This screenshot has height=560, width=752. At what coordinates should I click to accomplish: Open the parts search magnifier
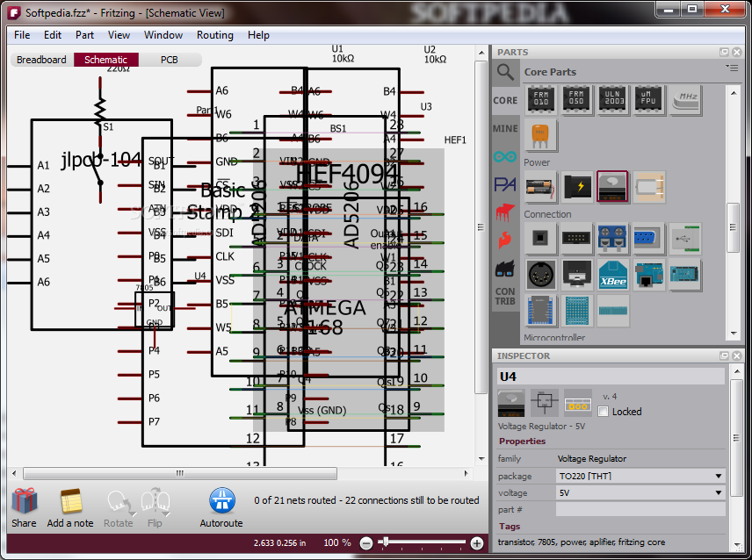tap(505, 72)
